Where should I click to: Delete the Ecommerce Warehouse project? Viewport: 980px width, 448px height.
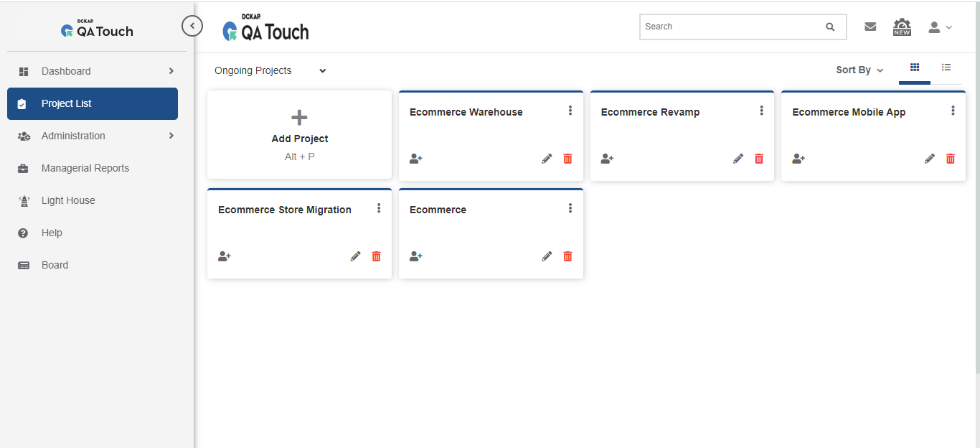point(567,159)
